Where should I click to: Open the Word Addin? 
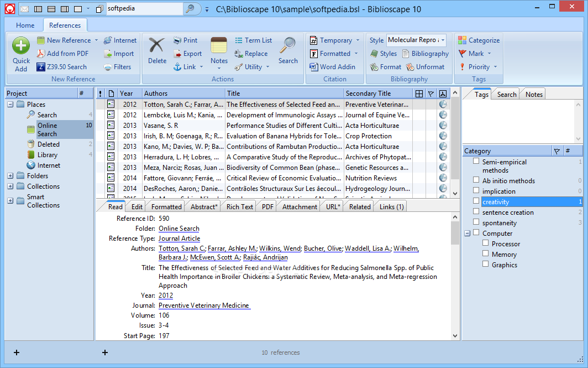point(332,67)
